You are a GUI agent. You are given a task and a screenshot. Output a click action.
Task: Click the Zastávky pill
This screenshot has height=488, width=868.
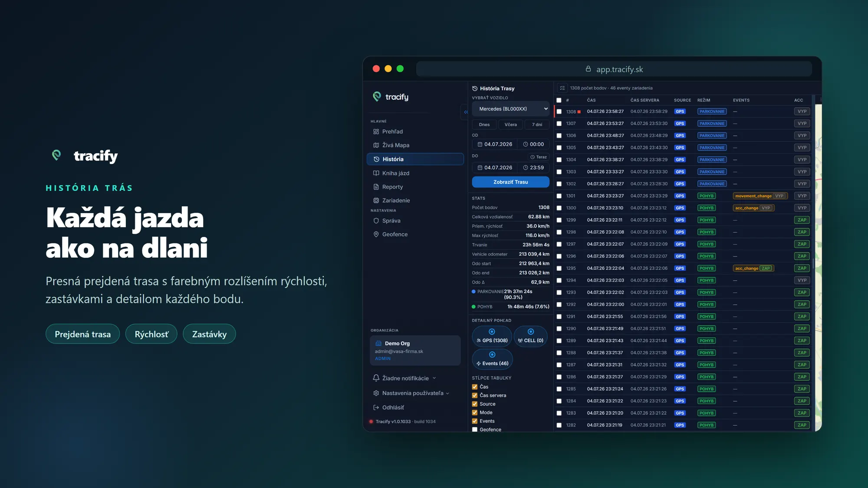click(x=209, y=334)
